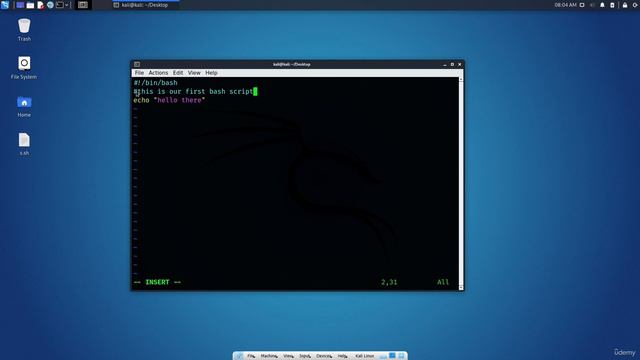Click the #!/bin/bash shebang line
The width and height of the screenshot is (640, 360).
pos(156,82)
